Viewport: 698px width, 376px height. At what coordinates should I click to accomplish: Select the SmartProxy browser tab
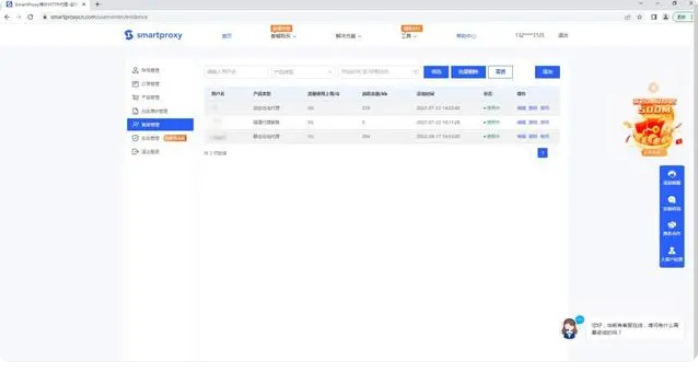(x=46, y=4)
